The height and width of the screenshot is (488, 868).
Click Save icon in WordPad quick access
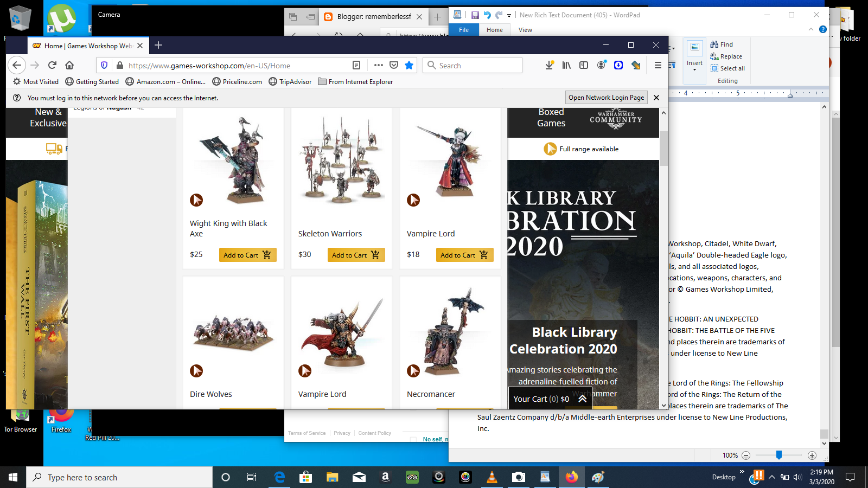pyautogui.click(x=475, y=15)
